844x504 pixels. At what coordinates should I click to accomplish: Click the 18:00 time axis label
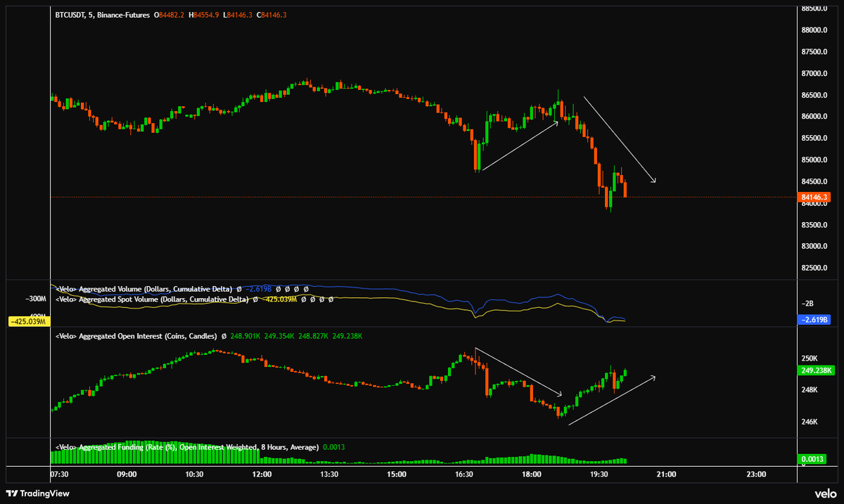click(532, 474)
